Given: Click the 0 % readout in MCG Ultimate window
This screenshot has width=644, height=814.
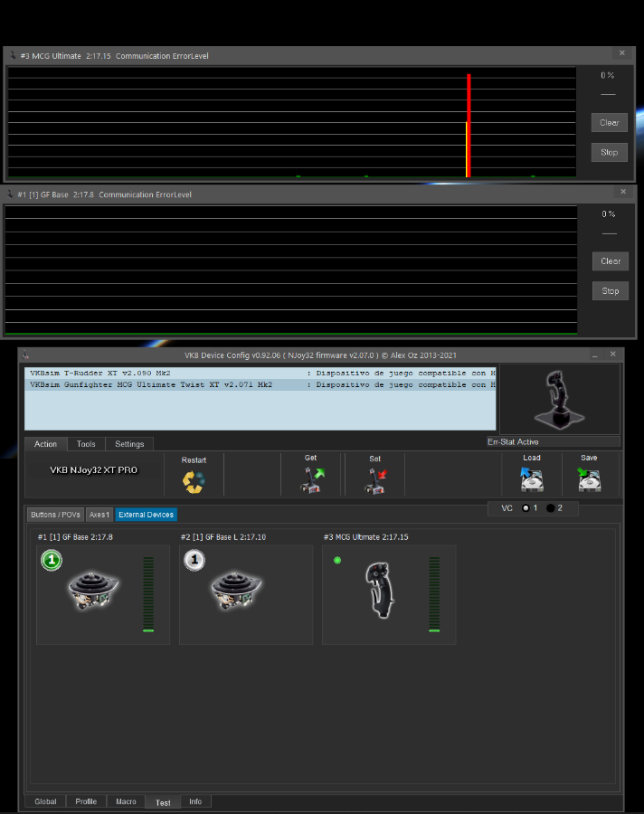Looking at the screenshot, I should 608,75.
